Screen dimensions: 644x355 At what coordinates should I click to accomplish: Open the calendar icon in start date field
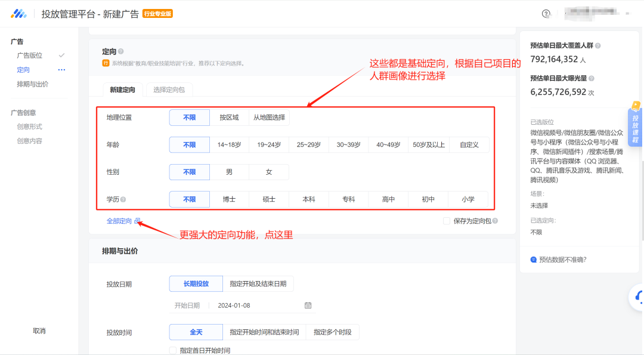coord(308,305)
